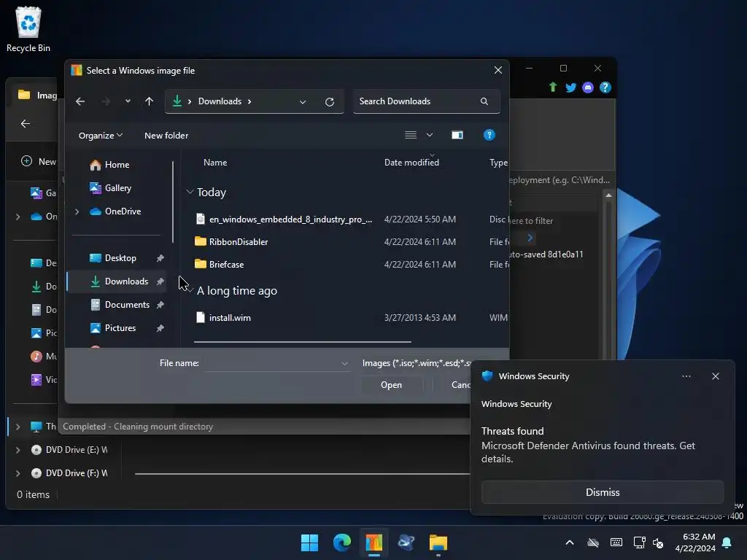Close the Select a Windows image file dialog
This screenshot has height=560, width=747.
click(498, 71)
